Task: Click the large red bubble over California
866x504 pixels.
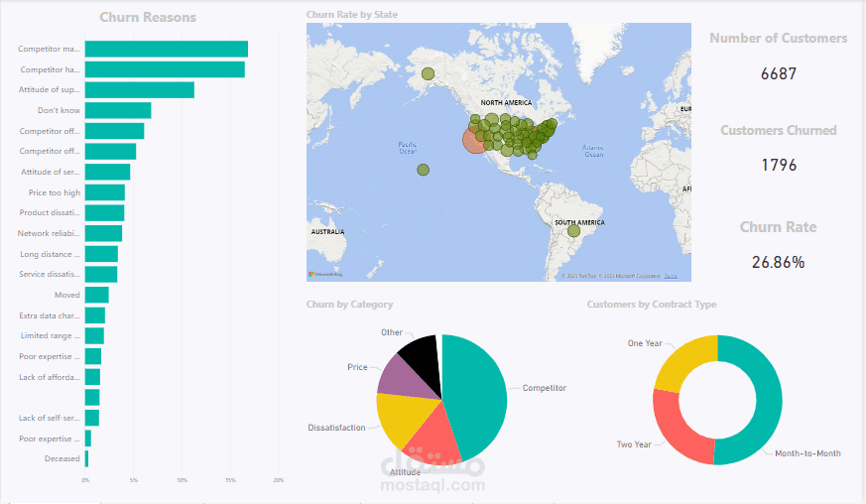Action: [474, 140]
